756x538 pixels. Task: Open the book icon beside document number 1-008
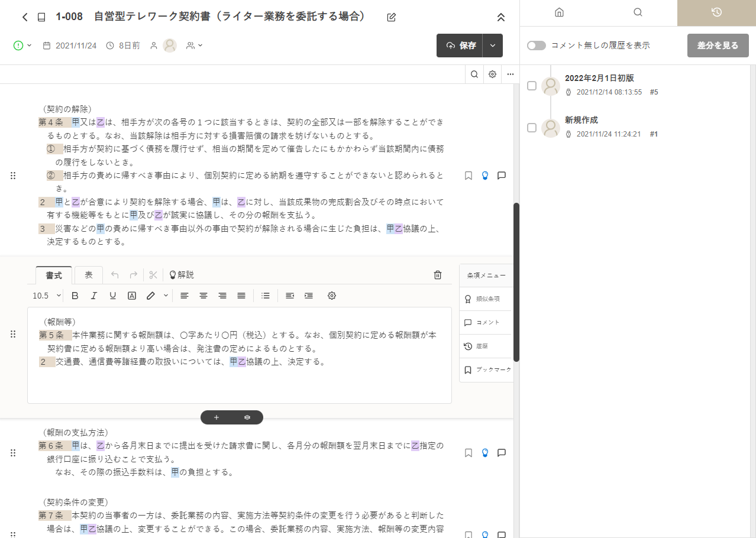41,17
